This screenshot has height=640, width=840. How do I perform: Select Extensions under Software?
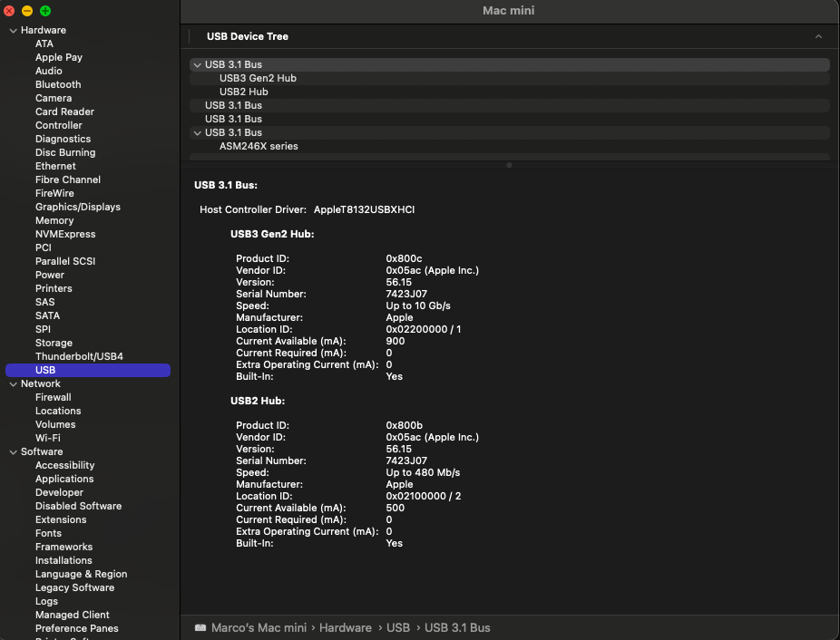pyautogui.click(x=61, y=519)
